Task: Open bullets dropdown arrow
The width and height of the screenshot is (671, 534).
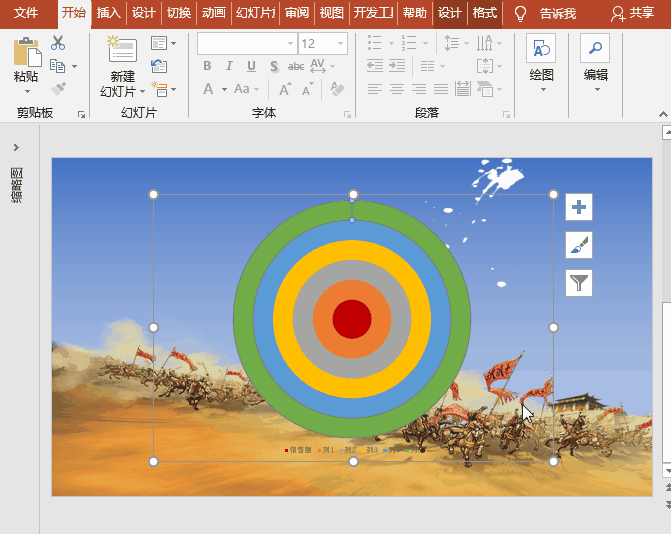Action: tap(391, 43)
